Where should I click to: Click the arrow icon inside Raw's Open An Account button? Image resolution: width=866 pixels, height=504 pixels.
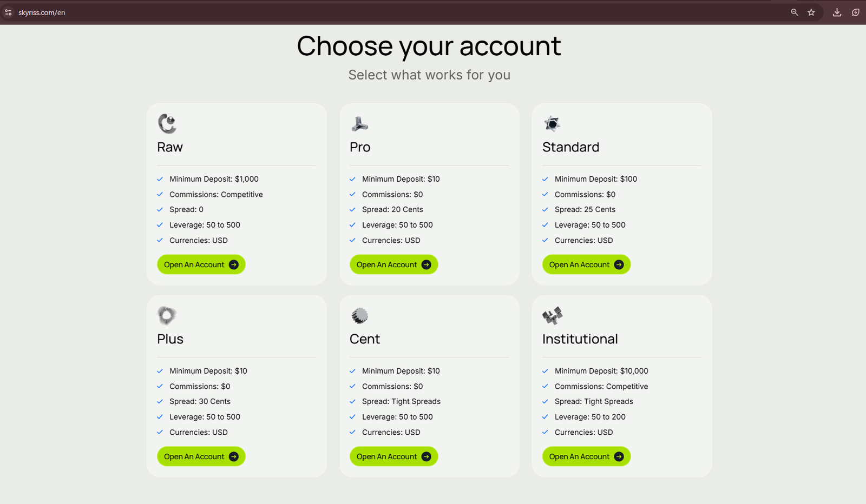coord(234,264)
